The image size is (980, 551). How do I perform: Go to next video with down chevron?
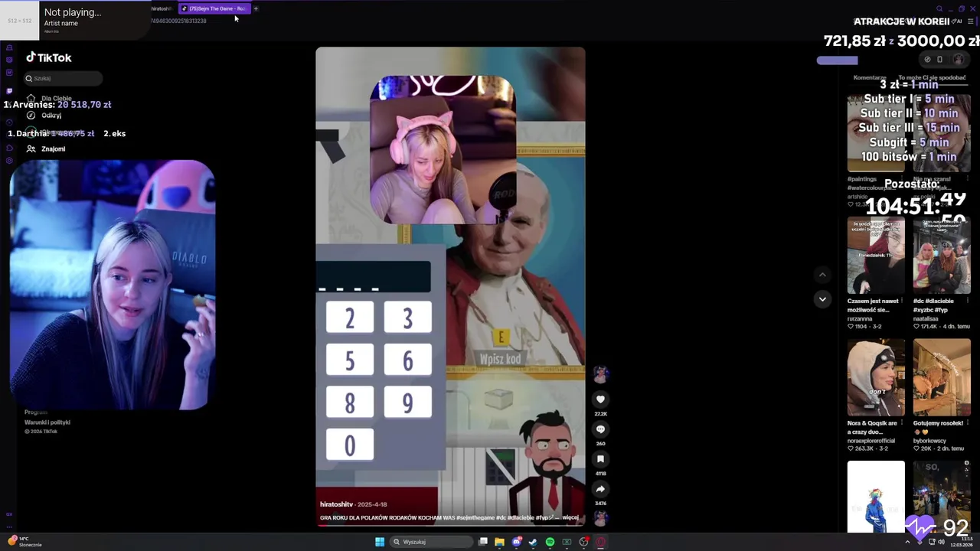(x=822, y=299)
